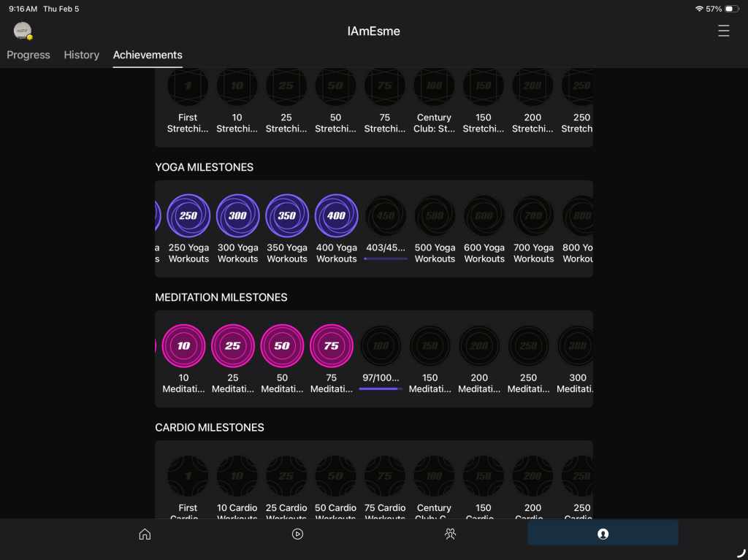The width and height of the screenshot is (748, 560).
Task: Select the Achievements tab
Action: coord(148,55)
